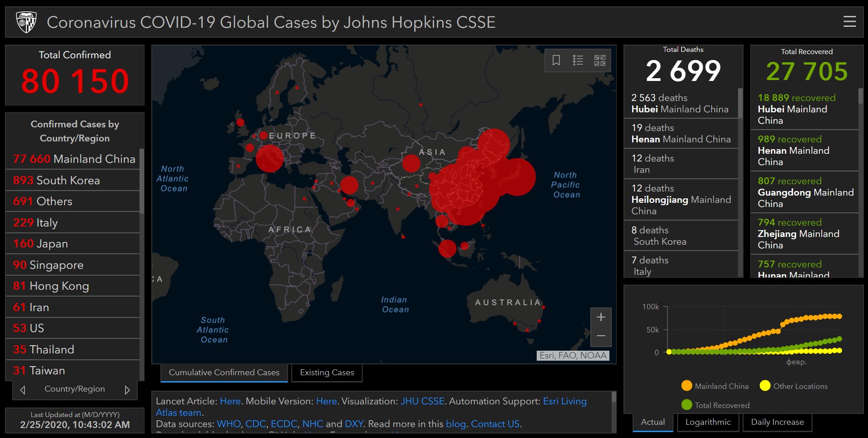Toggle Mainland China series in chart legend
Screen dimensions: 868x438
point(715,386)
